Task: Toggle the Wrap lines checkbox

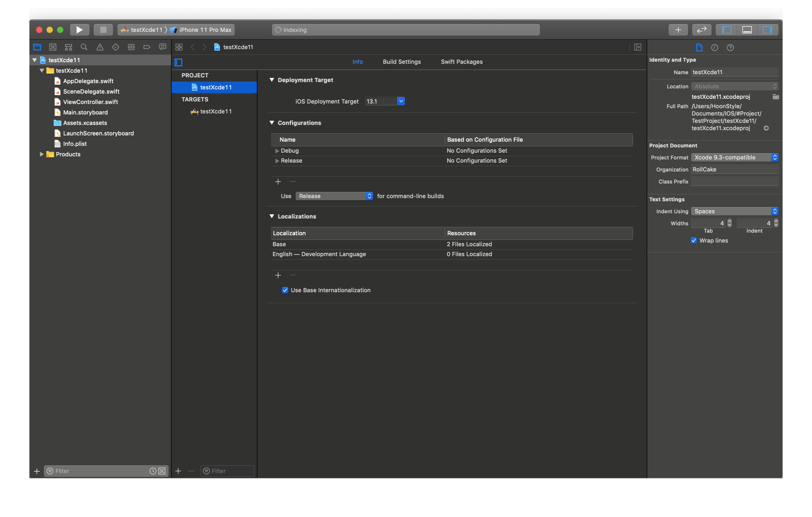Action: pos(694,240)
